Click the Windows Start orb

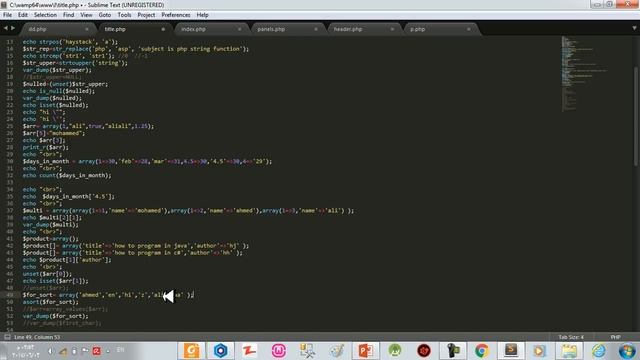(627, 351)
